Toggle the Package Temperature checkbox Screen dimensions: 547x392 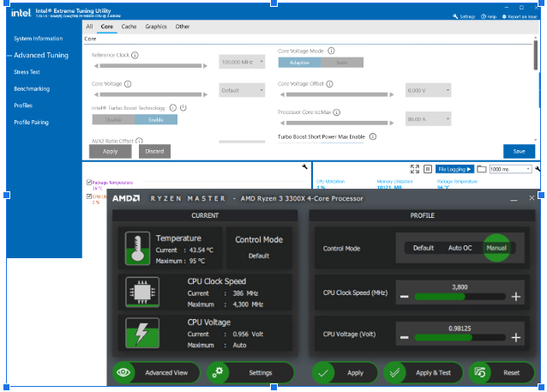88,182
